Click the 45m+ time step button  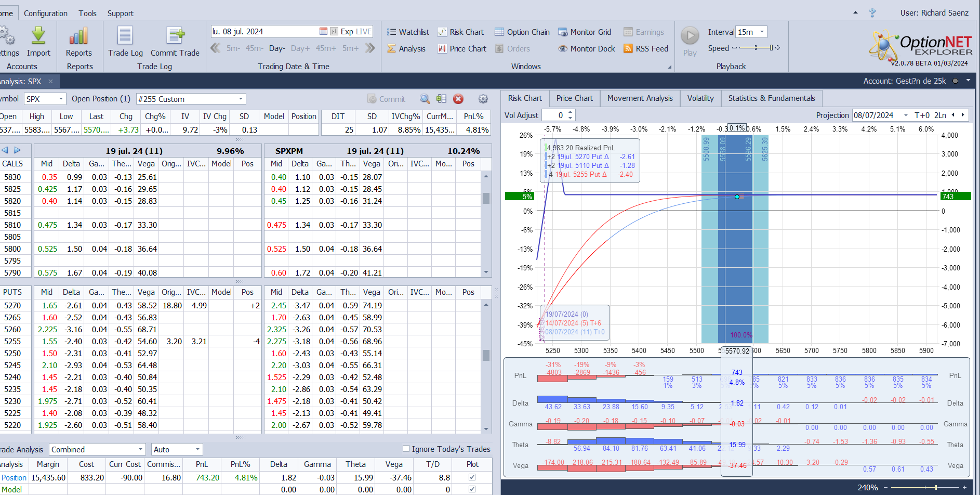click(x=326, y=48)
